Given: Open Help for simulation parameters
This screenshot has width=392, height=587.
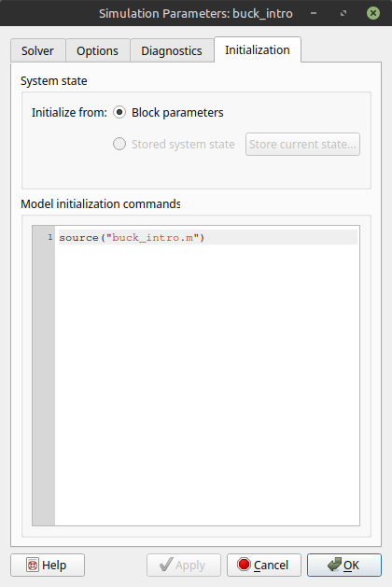Looking at the screenshot, I should (48, 565).
